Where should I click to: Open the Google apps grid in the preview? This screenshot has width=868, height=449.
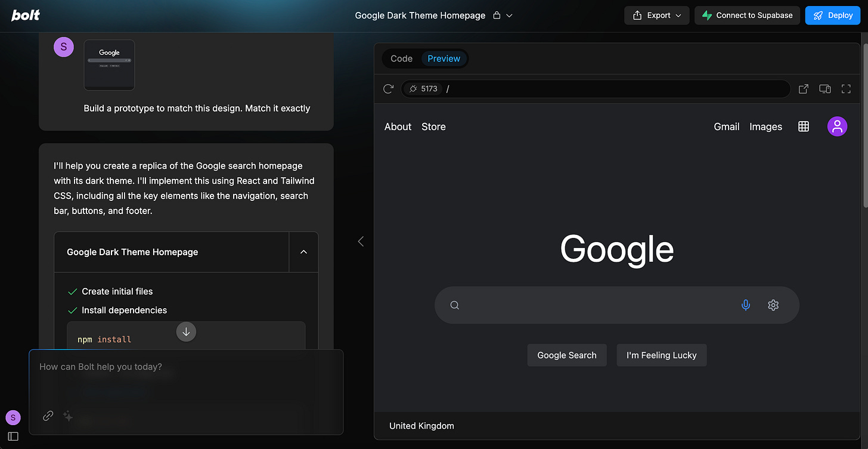pyautogui.click(x=803, y=126)
